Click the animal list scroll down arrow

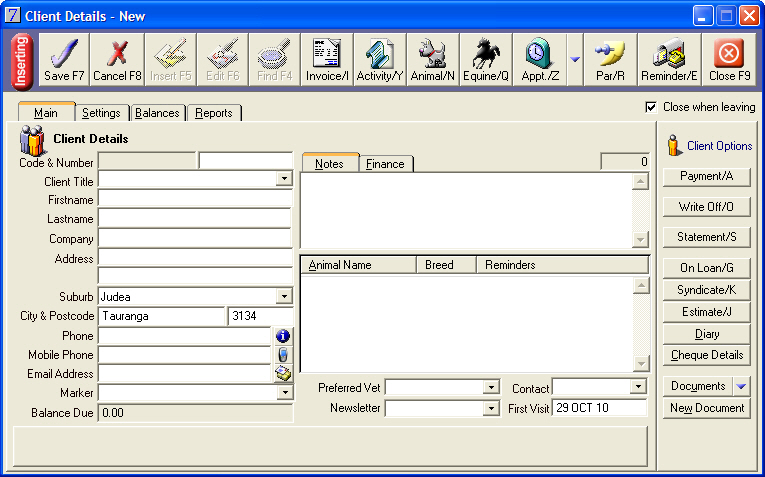641,363
